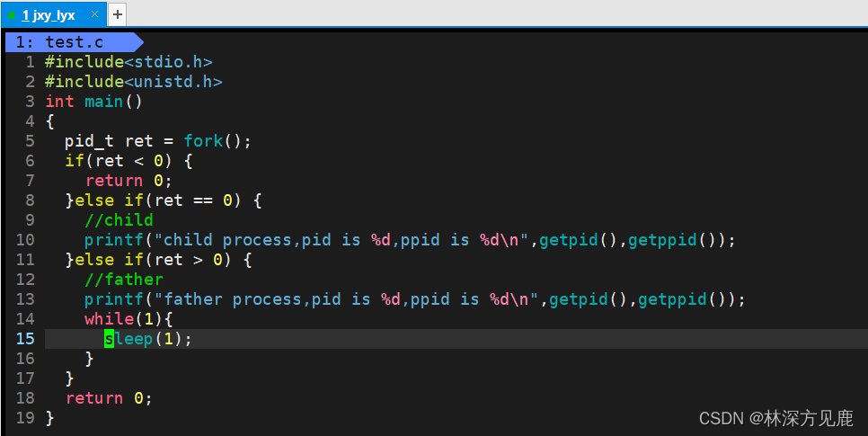The height and width of the screenshot is (436, 868).
Task: Click 'return 0;' on line 7
Action: tap(128, 181)
